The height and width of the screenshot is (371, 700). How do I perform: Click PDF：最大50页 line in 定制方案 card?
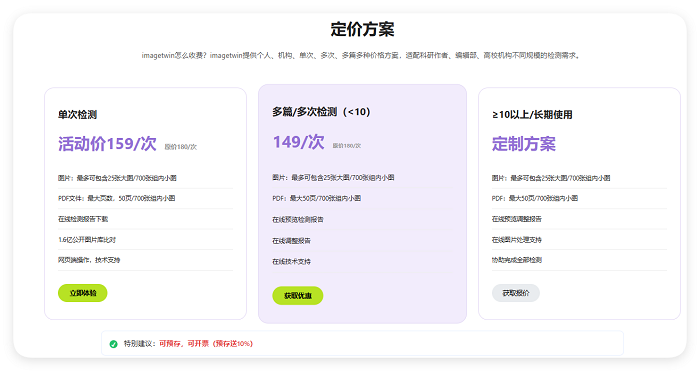coord(535,198)
